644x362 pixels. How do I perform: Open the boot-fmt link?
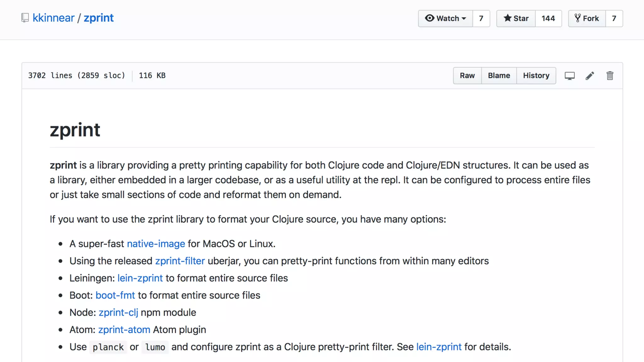[x=115, y=295]
